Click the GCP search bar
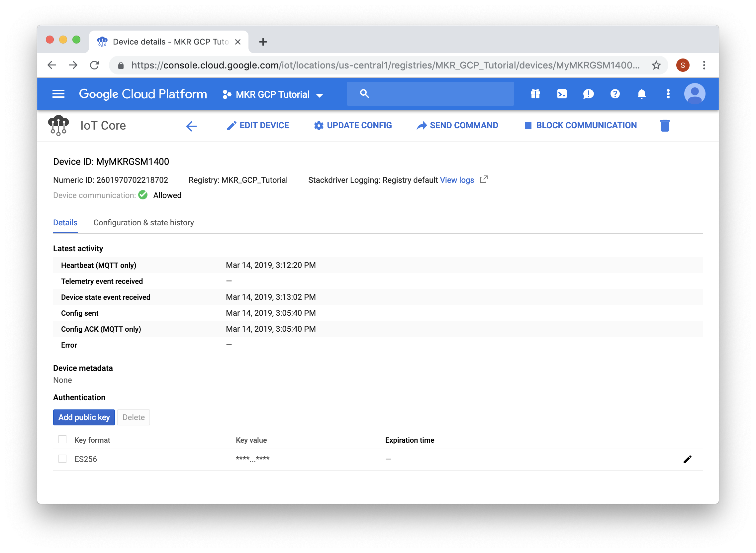Viewport: 756px width, 553px height. (x=430, y=94)
